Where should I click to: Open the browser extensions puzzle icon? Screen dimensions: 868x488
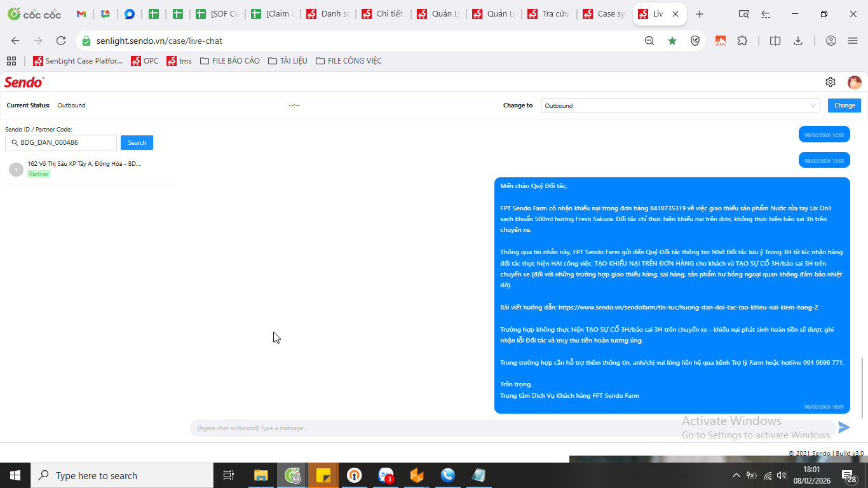point(742,41)
